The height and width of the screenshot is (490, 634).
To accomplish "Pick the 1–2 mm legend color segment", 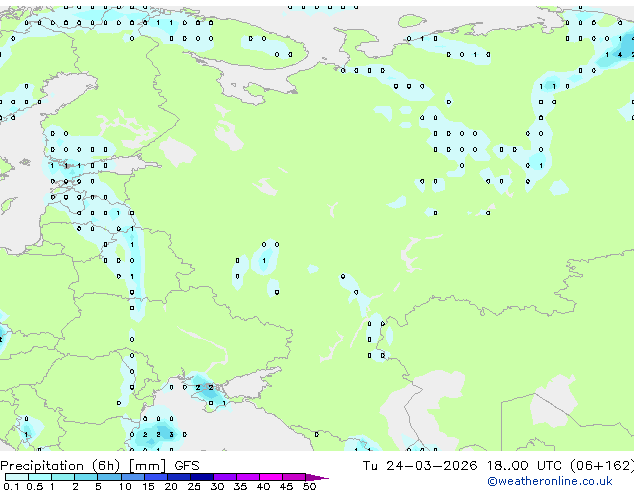I will point(63,477).
